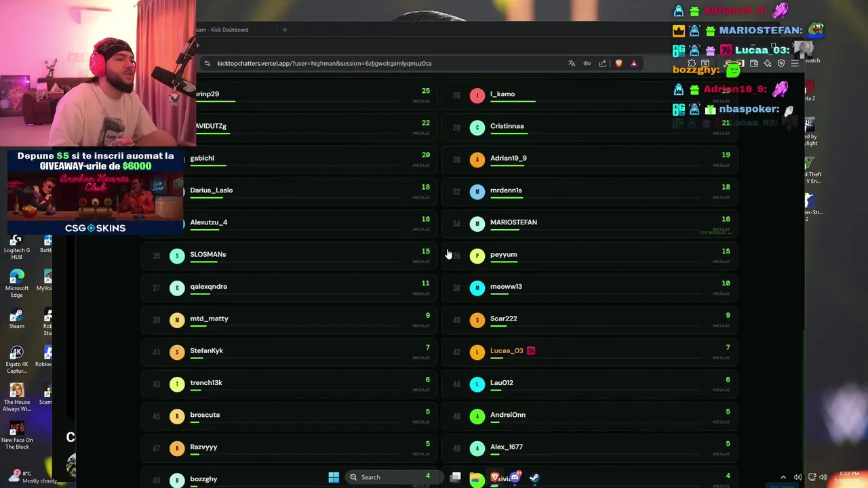Click the avatar circle next to meoww13
The image size is (868, 488).
click(x=477, y=287)
